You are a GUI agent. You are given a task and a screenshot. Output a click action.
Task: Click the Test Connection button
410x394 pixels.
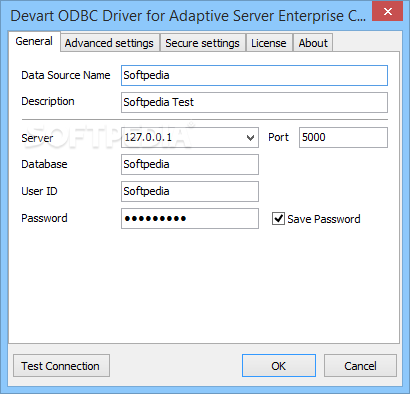coord(61,366)
